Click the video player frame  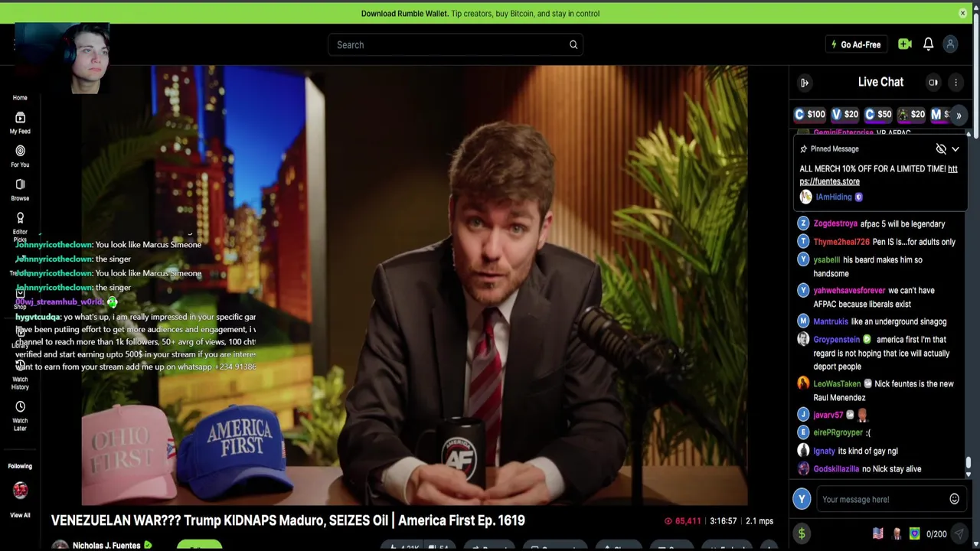click(414, 285)
